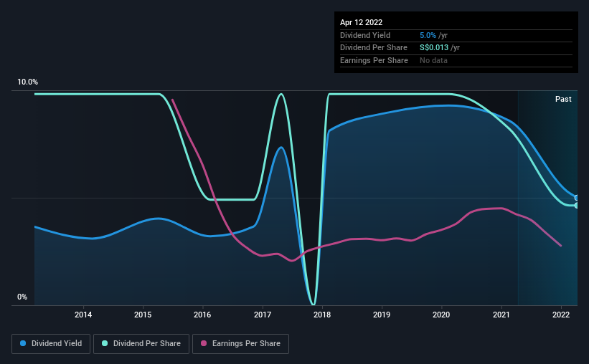Click the 10.0% y-axis label

pos(27,82)
